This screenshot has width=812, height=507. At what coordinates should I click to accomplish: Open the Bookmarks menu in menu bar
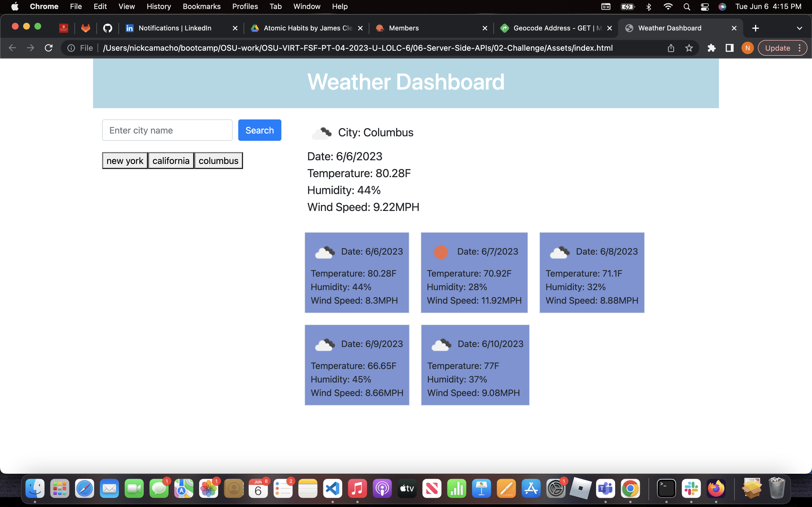(201, 7)
